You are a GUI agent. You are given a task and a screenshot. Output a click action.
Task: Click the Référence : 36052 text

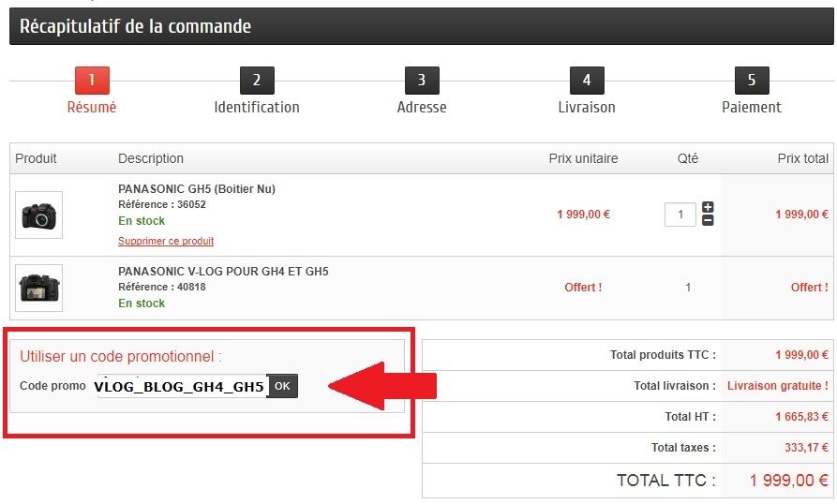162,204
